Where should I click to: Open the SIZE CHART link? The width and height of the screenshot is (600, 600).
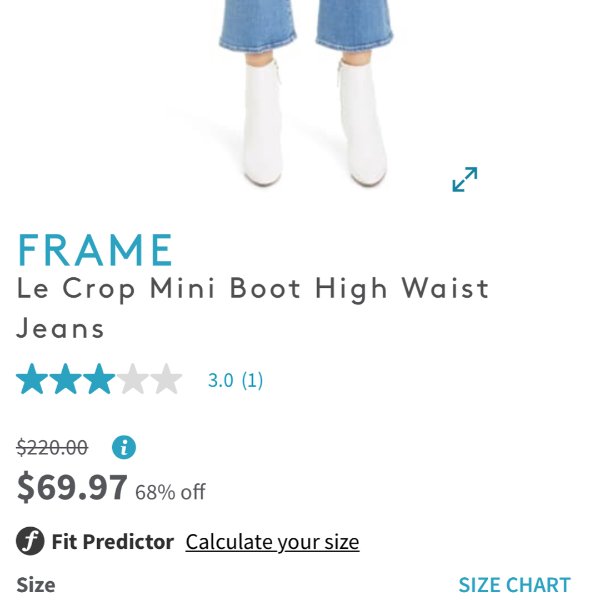pyautogui.click(x=514, y=585)
